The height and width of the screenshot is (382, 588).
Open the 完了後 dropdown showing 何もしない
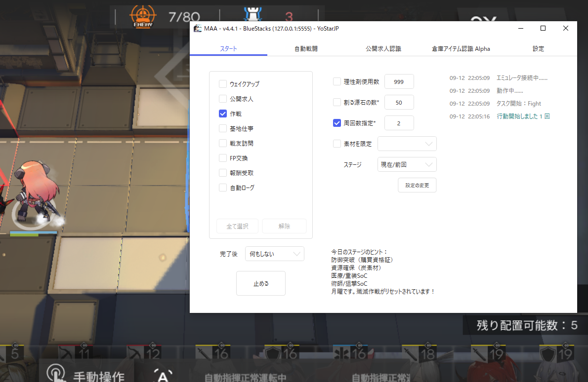[275, 254]
